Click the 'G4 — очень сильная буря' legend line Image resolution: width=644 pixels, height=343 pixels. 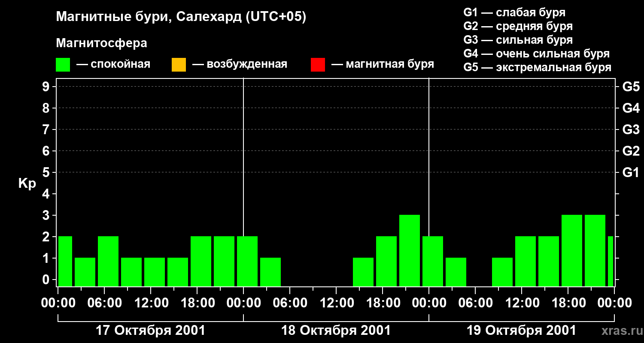click(537, 54)
